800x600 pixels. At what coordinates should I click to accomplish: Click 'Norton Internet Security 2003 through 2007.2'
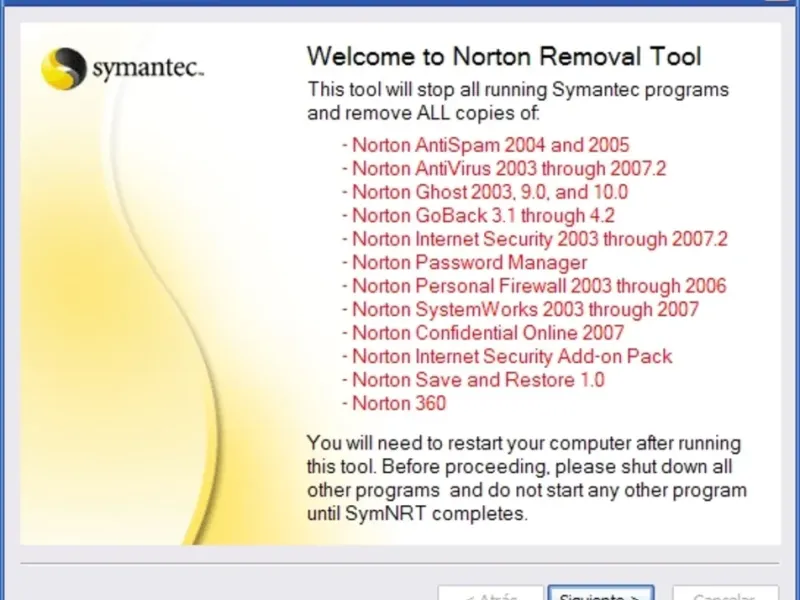[x=535, y=239]
